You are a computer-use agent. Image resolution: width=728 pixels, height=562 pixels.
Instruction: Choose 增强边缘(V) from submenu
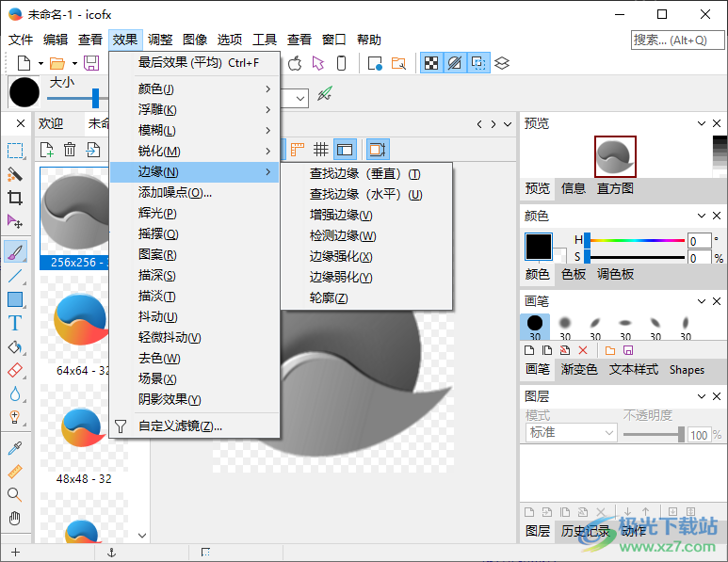pyautogui.click(x=366, y=215)
